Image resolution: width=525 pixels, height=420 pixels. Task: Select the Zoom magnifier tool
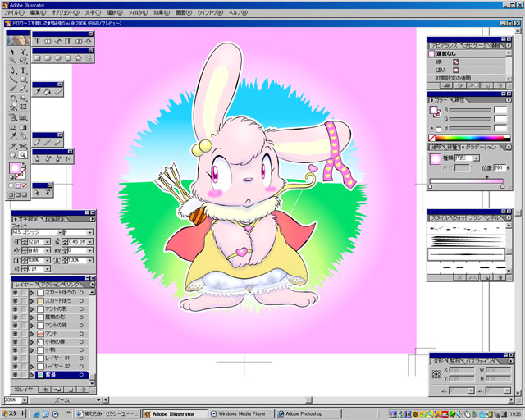[23, 155]
